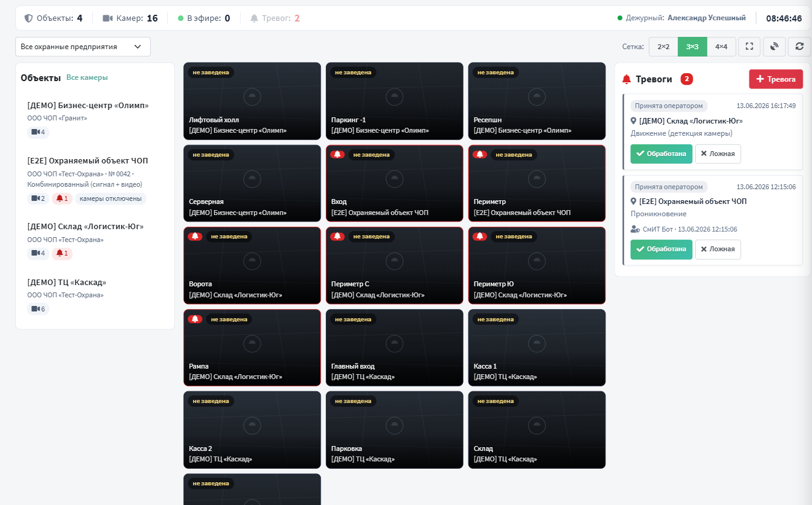Mark the Склад «Логистик-Юг» alarm as Ложная
Viewport: 812px width, 505px height.
(x=718, y=154)
